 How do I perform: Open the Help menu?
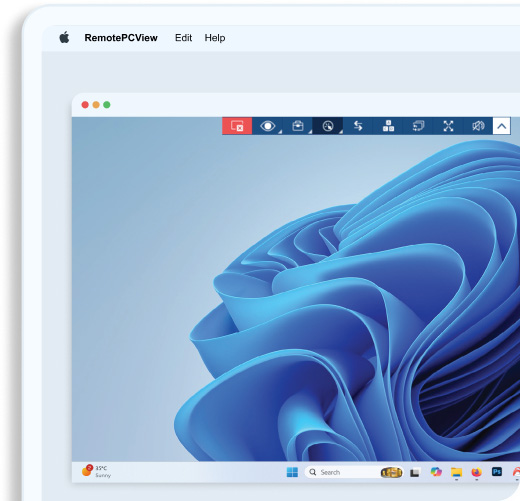click(x=215, y=38)
